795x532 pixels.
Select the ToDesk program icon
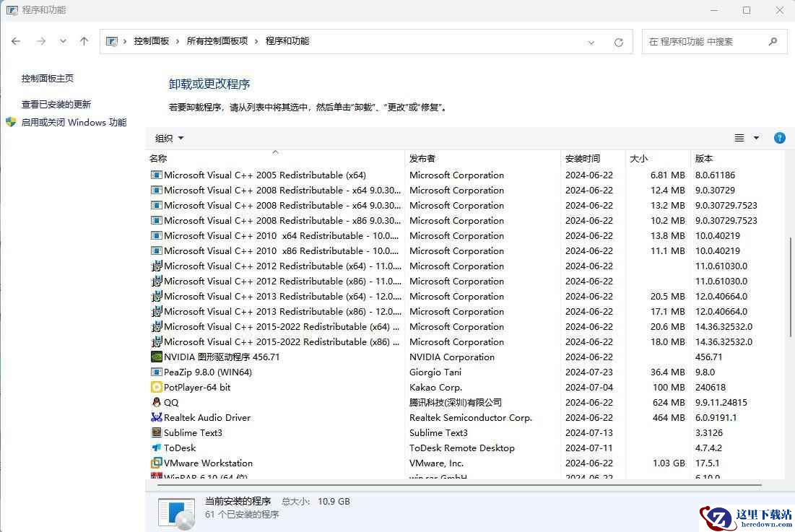tap(156, 448)
